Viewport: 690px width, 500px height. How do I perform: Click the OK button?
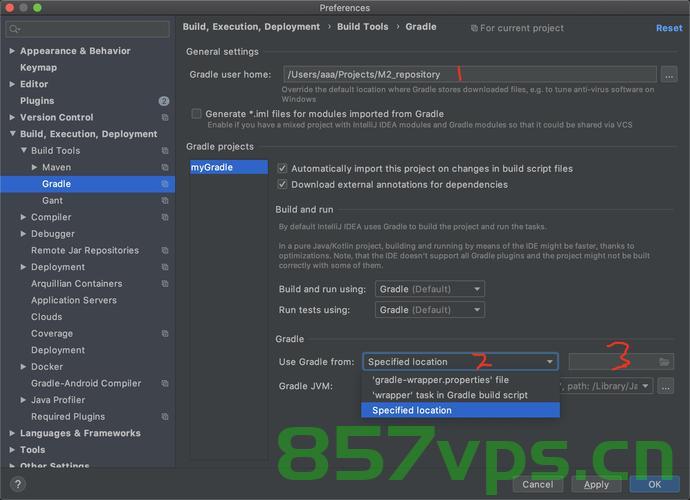click(x=654, y=484)
